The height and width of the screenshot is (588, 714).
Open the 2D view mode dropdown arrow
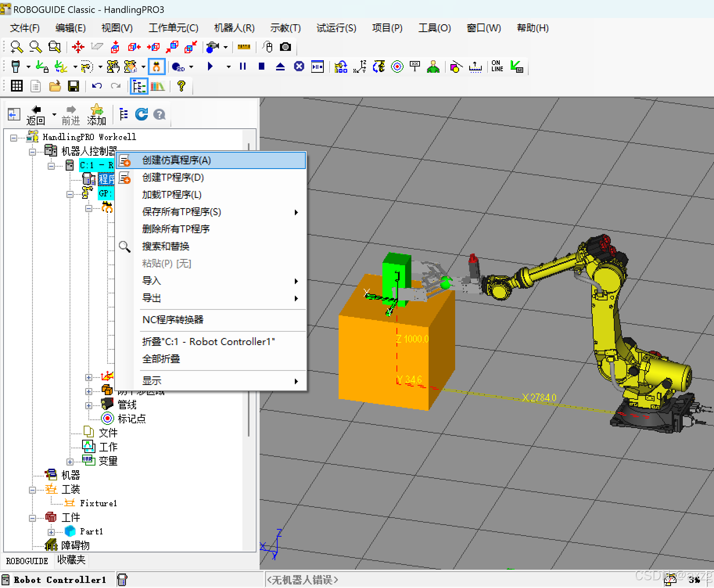(x=191, y=67)
